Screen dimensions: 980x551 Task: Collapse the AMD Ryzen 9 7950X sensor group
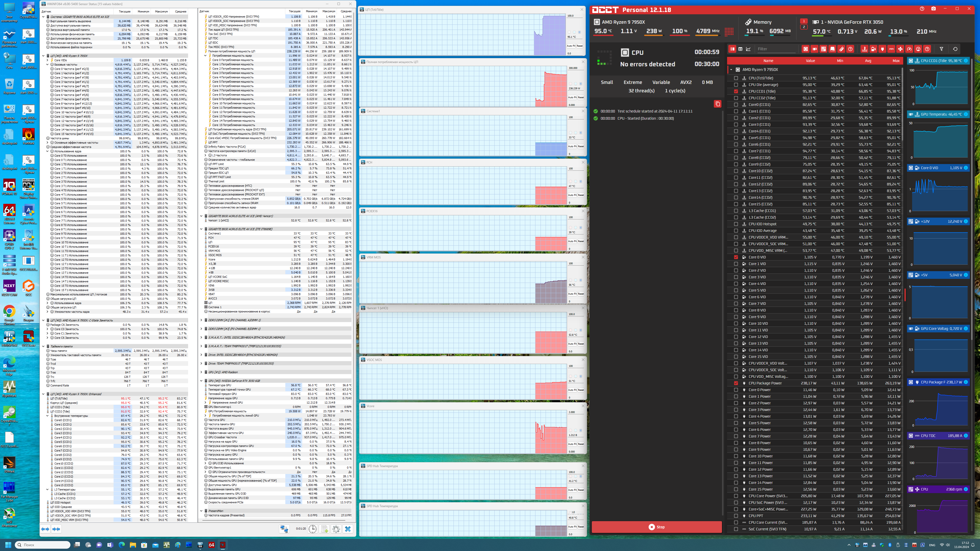(x=731, y=70)
